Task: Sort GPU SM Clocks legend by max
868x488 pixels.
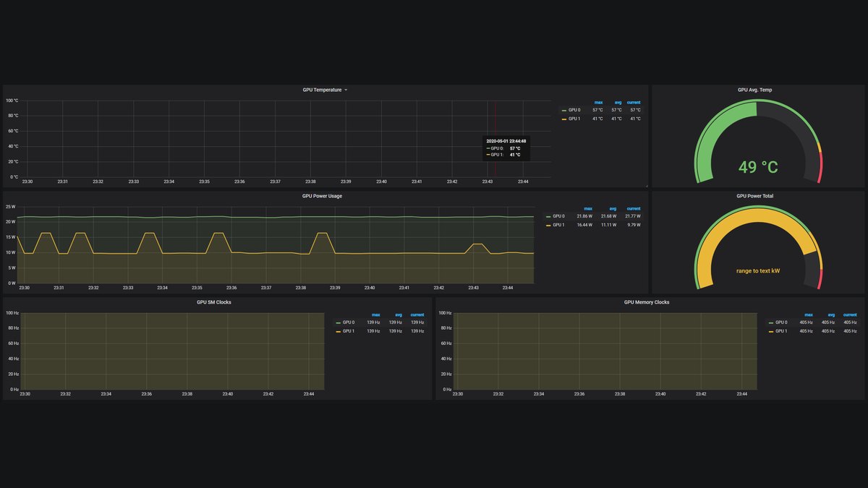Action: (x=376, y=315)
